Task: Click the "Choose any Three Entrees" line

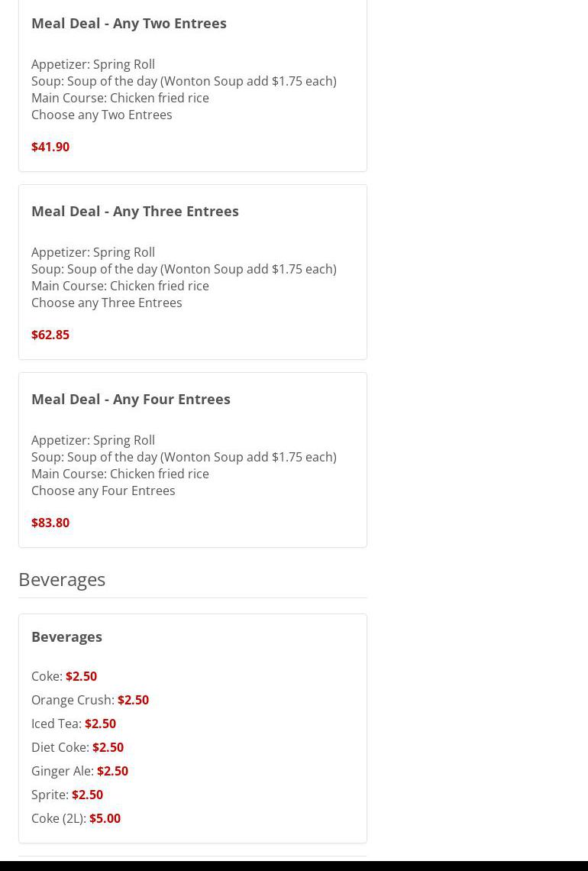Action: [x=106, y=303]
